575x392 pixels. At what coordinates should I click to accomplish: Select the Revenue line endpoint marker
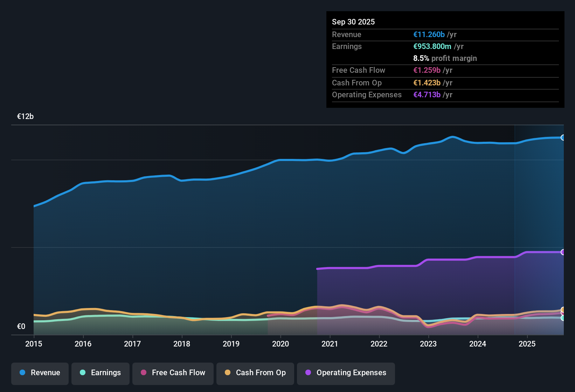(563, 138)
